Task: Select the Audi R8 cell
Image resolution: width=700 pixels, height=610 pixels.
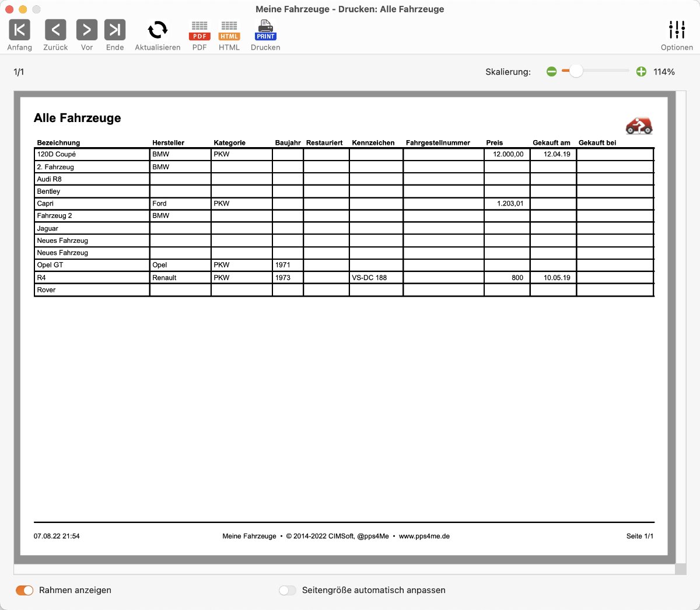Action: pos(92,179)
